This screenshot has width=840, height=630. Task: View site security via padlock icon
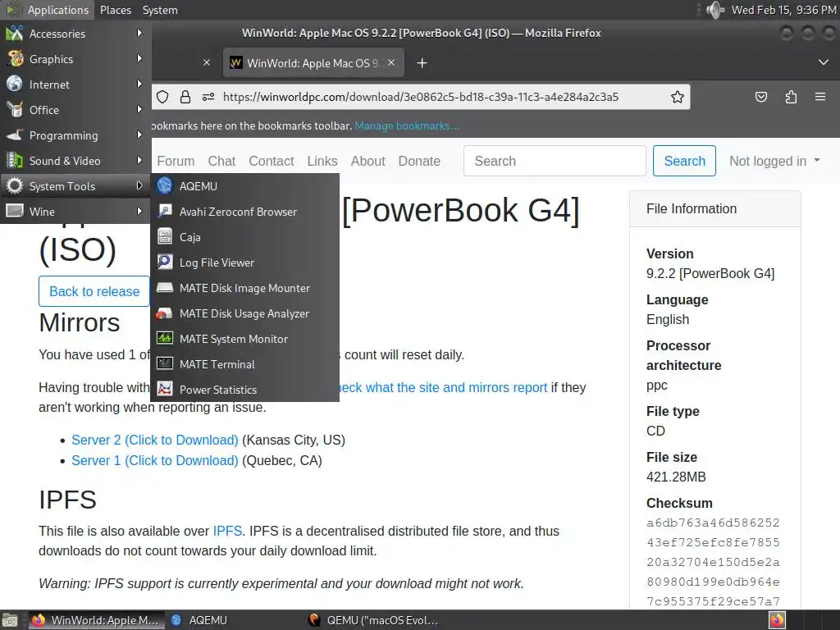click(185, 97)
